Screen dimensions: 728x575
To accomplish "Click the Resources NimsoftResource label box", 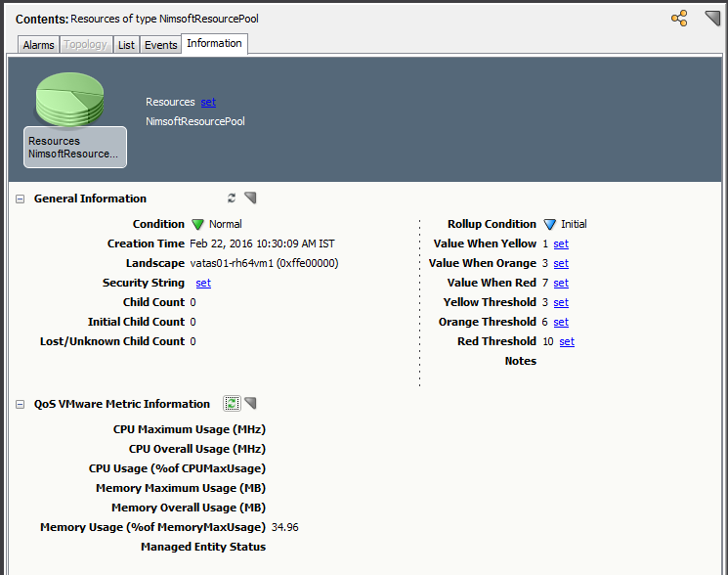I will point(74,148).
